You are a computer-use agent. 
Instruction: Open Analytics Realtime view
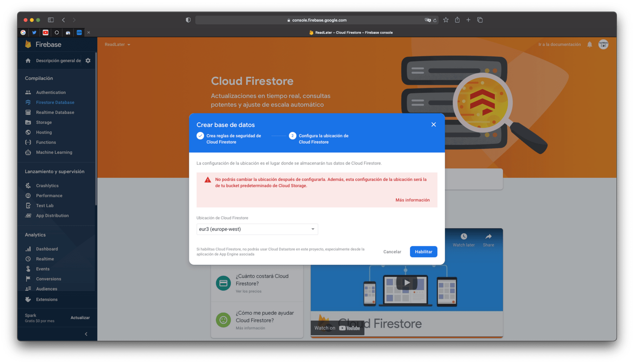coord(45,259)
